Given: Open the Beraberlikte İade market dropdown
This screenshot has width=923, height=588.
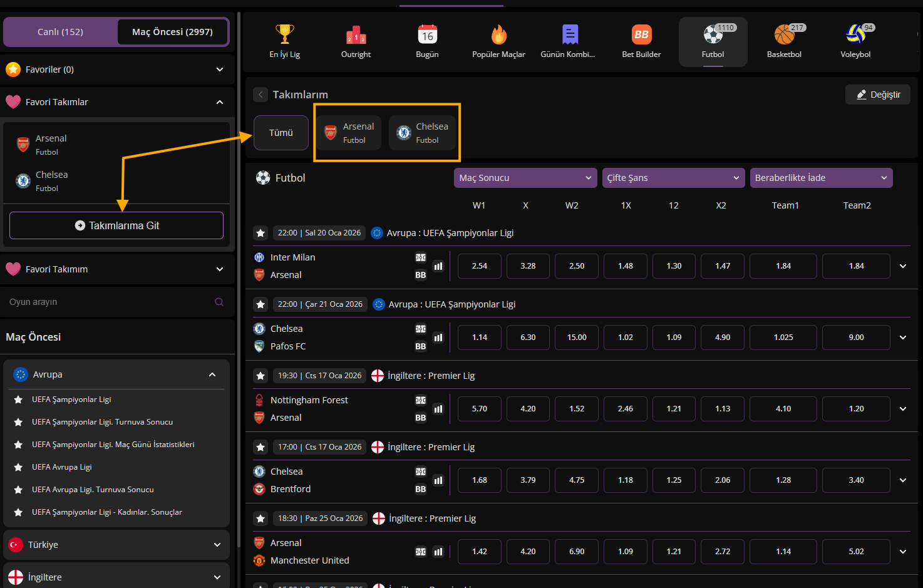Looking at the screenshot, I should [x=821, y=178].
